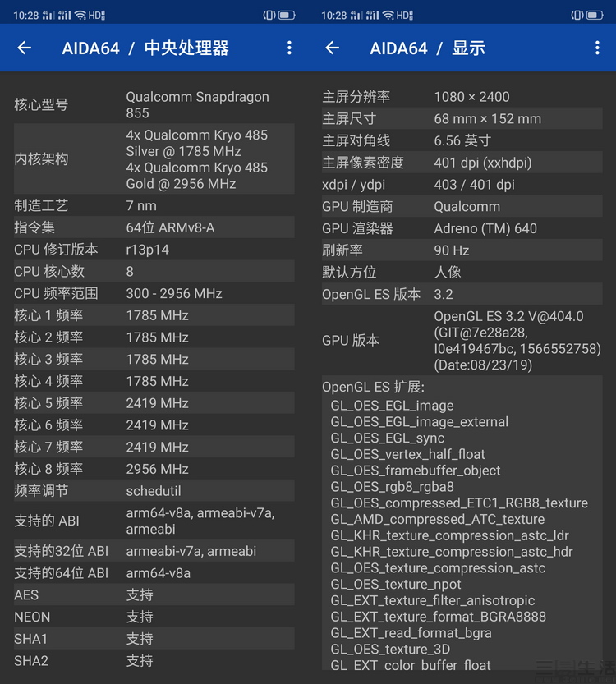Tap the Wi-Fi icon in the left status bar
The image size is (616, 684).
(x=80, y=16)
